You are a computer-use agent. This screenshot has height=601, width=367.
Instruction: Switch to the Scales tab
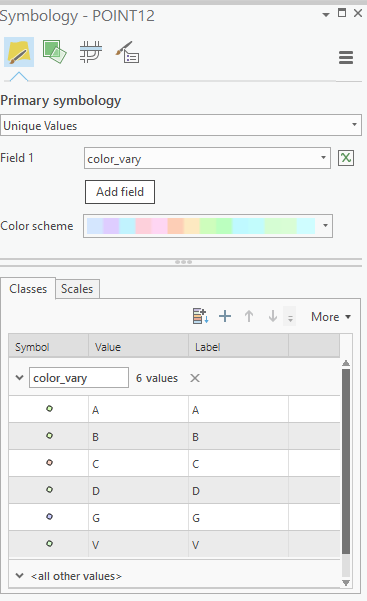point(77,289)
